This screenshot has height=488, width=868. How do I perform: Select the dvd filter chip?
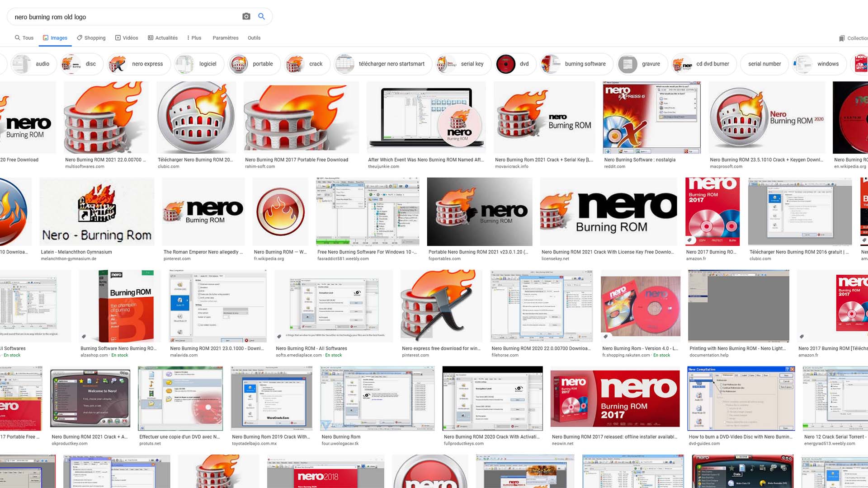pyautogui.click(x=516, y=64)
